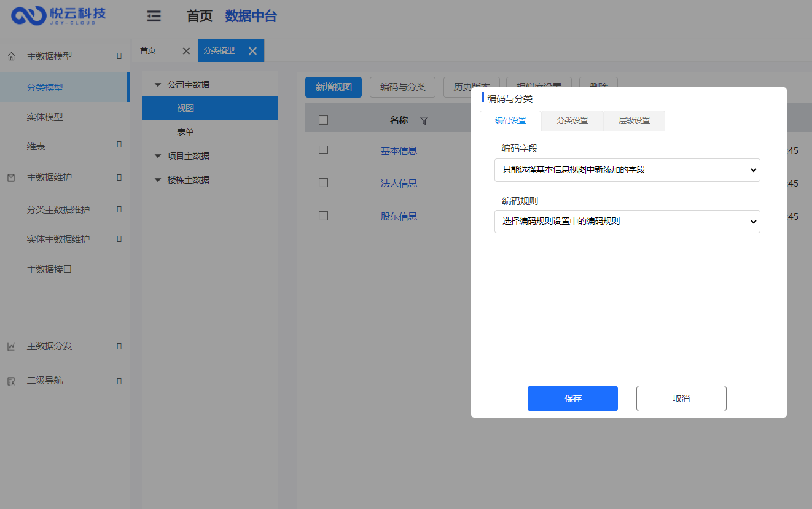Image resolution: width=812 pixels, height=509 pixels.
Task: Click the 历史版本 button
Action: 472,87
